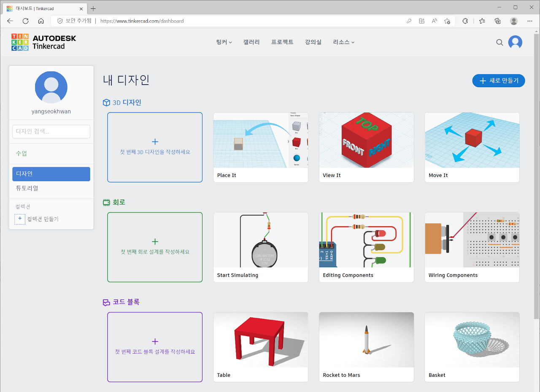Click the browser address bar URL
Screen dimensions: 540x392
coord(142,21)
